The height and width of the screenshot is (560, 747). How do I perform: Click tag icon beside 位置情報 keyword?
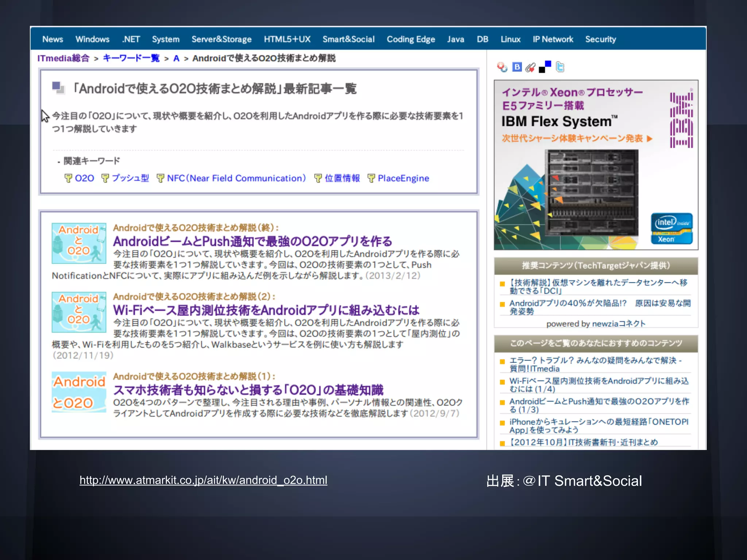coord(318,178)
